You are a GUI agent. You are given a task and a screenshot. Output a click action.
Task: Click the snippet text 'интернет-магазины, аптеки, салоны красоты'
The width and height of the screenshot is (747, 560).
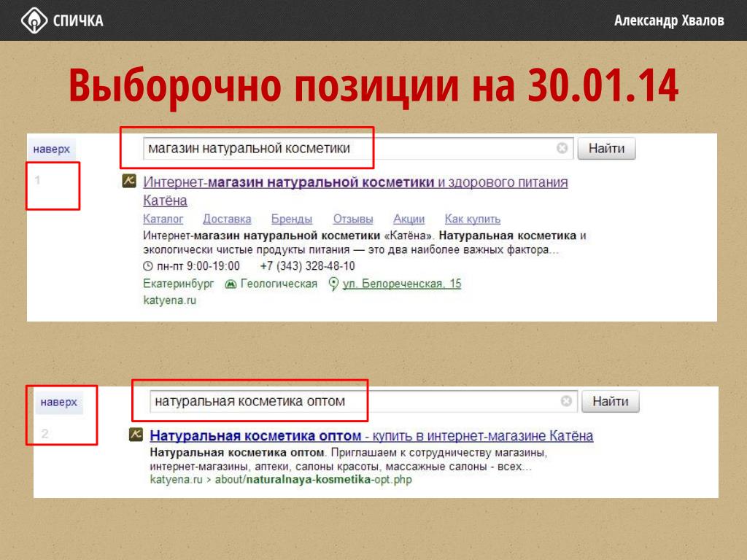coord(266,467)
